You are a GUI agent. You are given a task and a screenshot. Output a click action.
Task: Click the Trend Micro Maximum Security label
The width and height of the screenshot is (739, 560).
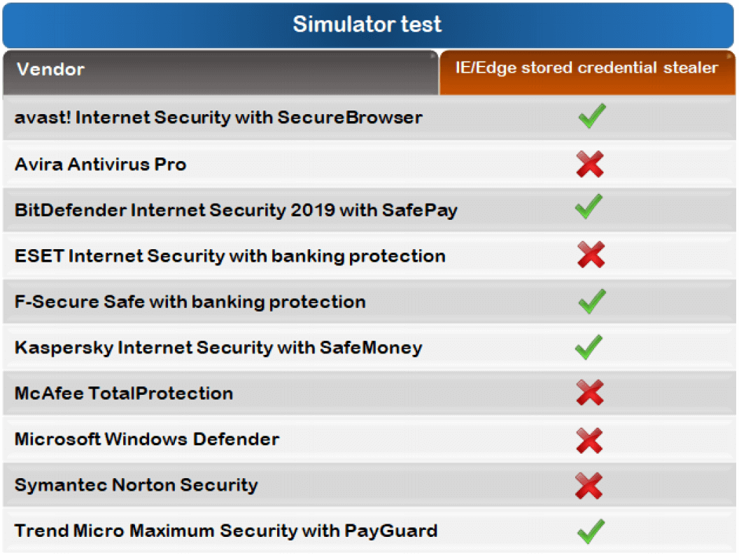226,531
